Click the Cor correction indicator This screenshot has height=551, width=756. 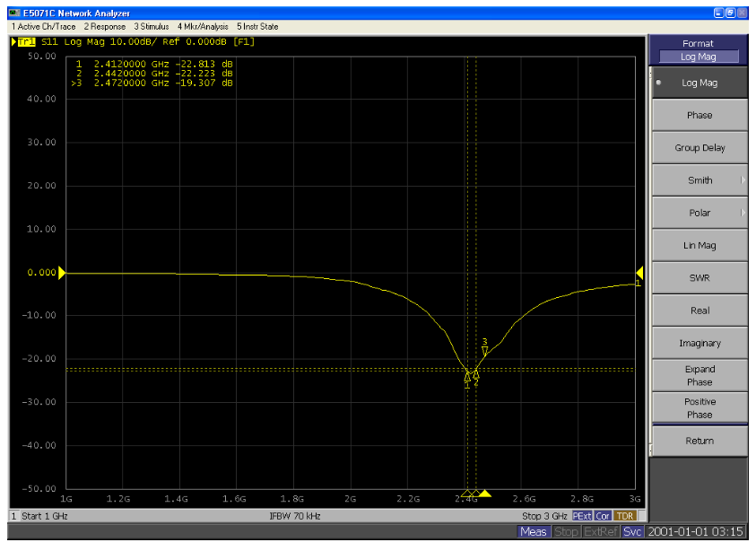click(603, 516)
